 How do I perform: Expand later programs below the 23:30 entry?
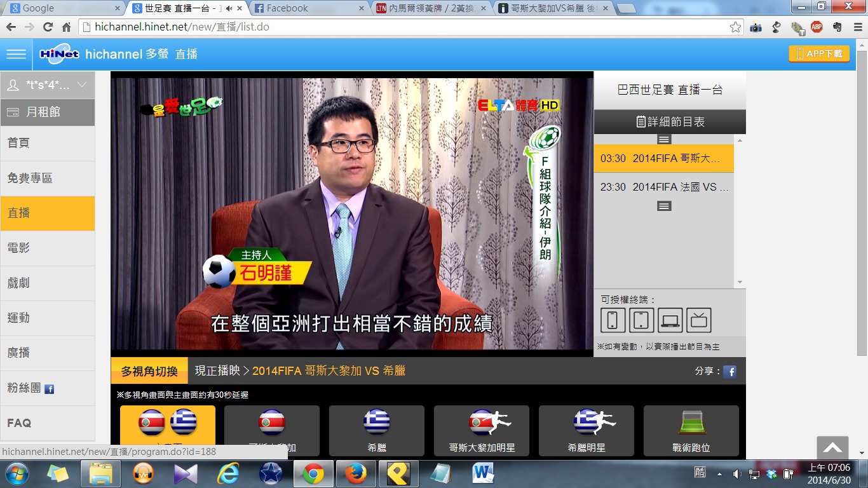pos(664,206)
